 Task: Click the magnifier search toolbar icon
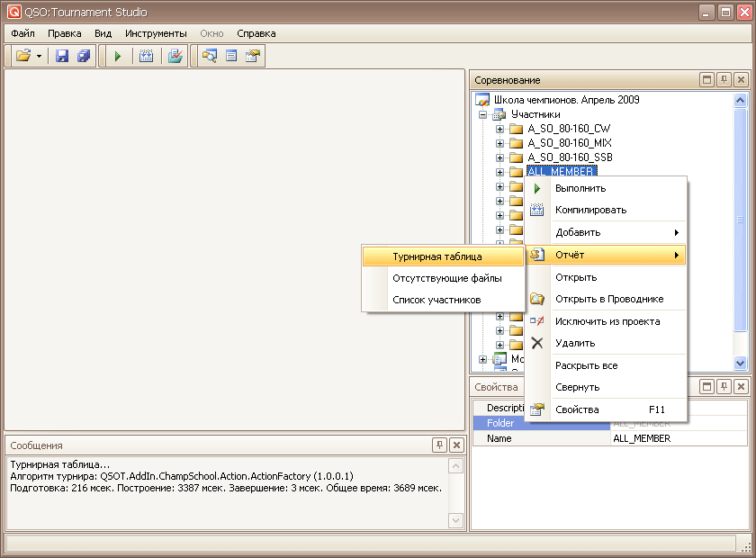tap(210, 56)
